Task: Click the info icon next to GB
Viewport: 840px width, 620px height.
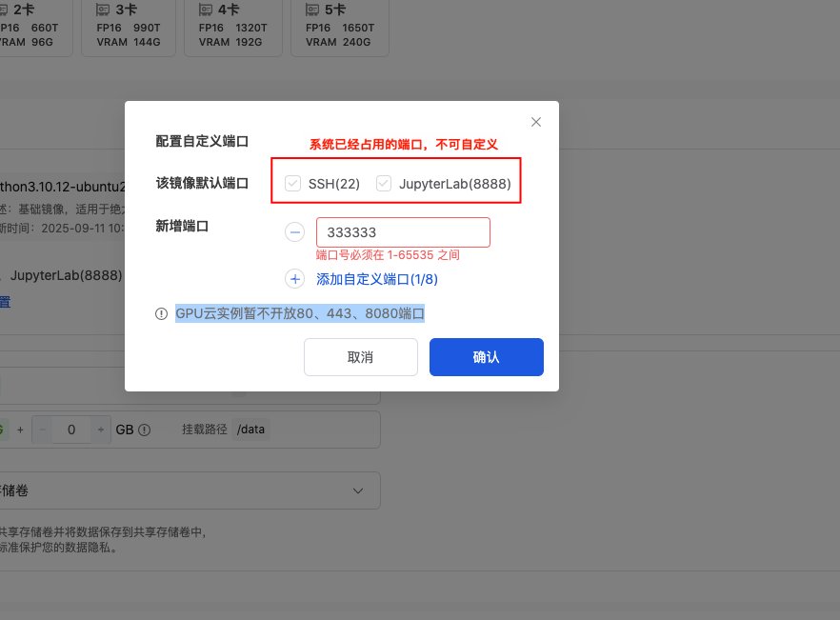Action: [145, 430]
